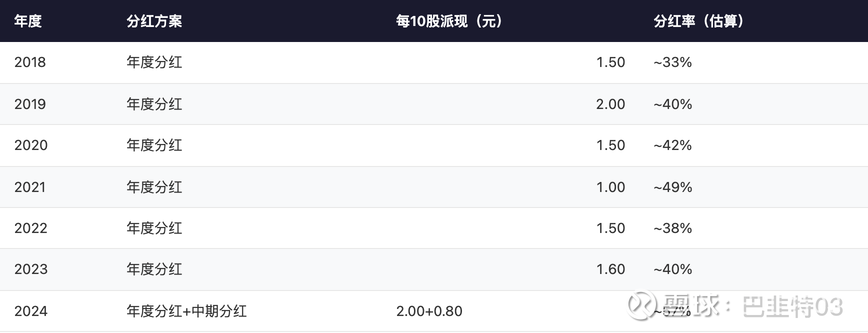This screenshot has height=333, width=868.
Task: Click the Xueqiu snowball logo watermark
Action: click(x=642, y=304)
